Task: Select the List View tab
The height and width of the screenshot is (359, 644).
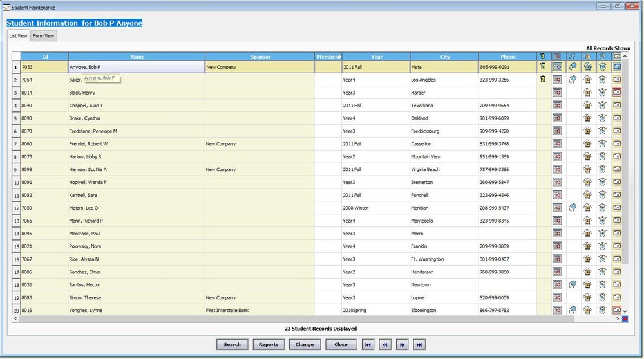Action: click(19, 35)
